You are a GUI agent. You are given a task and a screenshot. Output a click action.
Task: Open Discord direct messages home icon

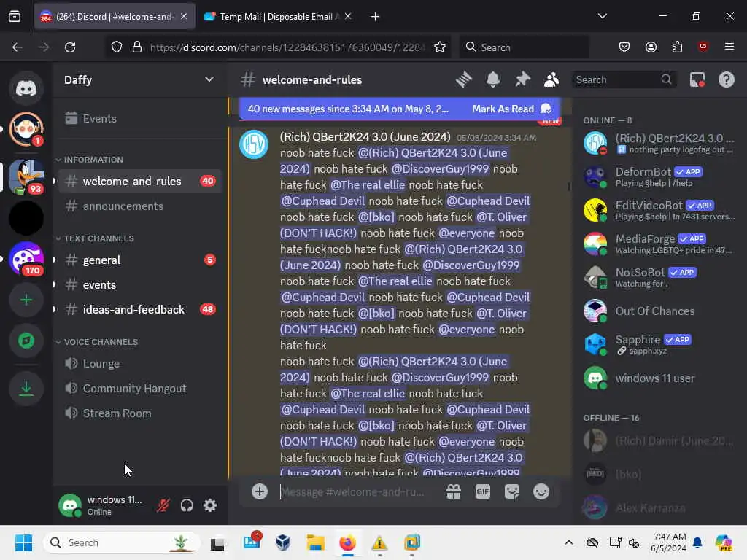click(26, 88)
